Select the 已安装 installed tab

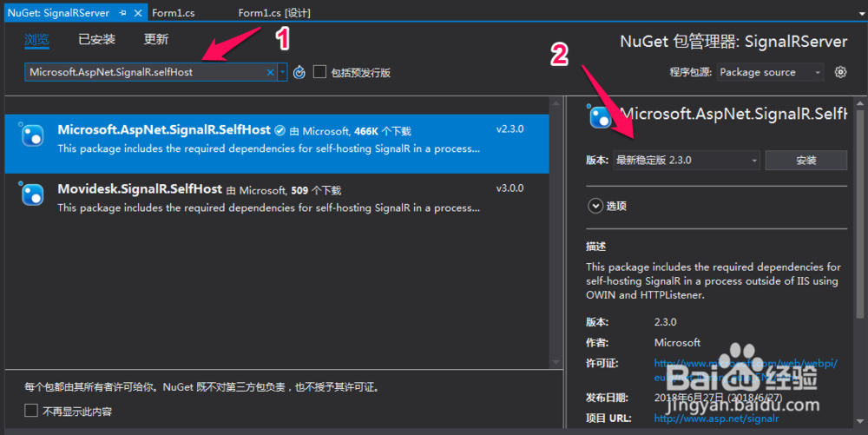(x=97, y=39)
